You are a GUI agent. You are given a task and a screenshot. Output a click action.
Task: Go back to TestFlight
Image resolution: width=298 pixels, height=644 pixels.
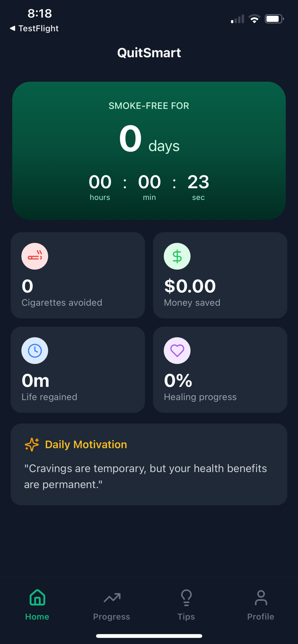34,28
